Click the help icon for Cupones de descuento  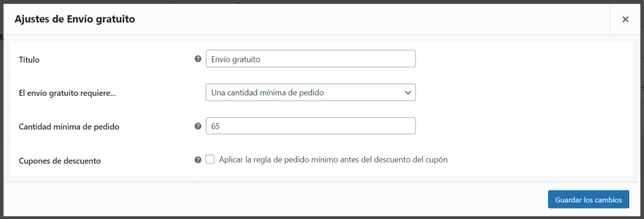198,160
